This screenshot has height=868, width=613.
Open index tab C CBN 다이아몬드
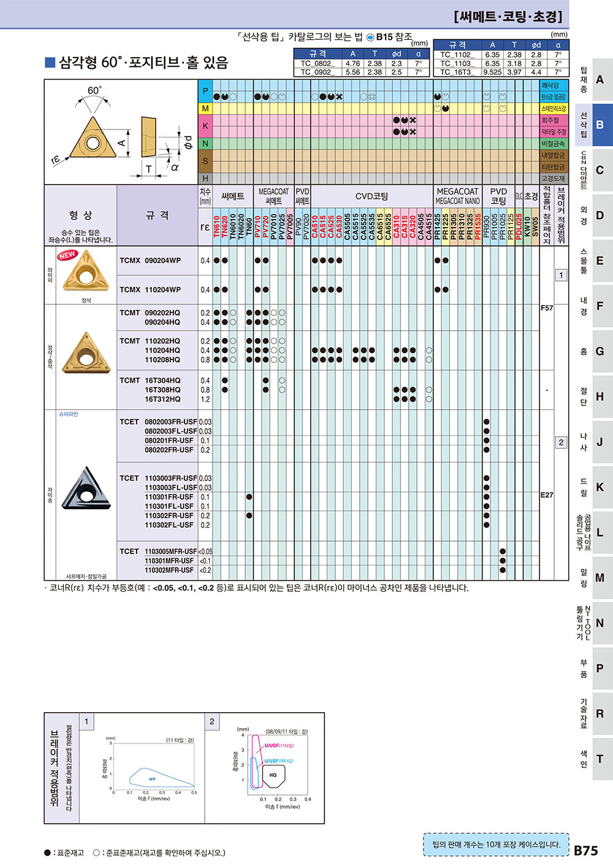593,171
